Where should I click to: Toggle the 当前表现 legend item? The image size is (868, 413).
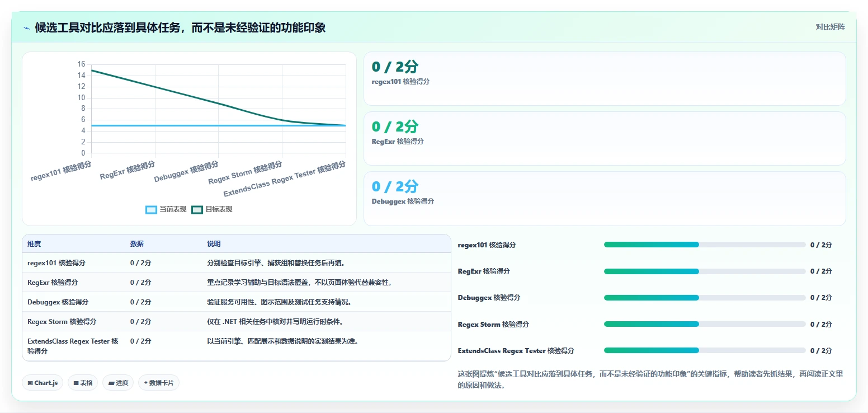coord(166,209)
